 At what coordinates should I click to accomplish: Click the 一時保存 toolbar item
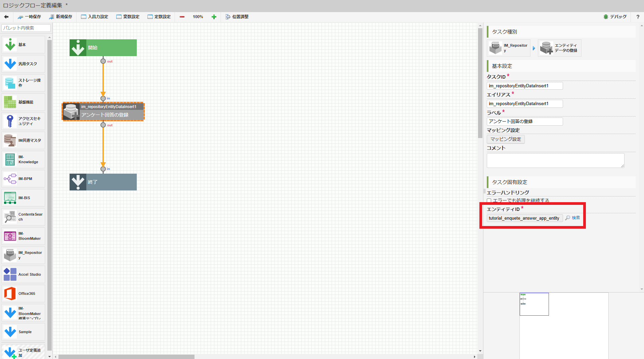[x=30, y=16]
